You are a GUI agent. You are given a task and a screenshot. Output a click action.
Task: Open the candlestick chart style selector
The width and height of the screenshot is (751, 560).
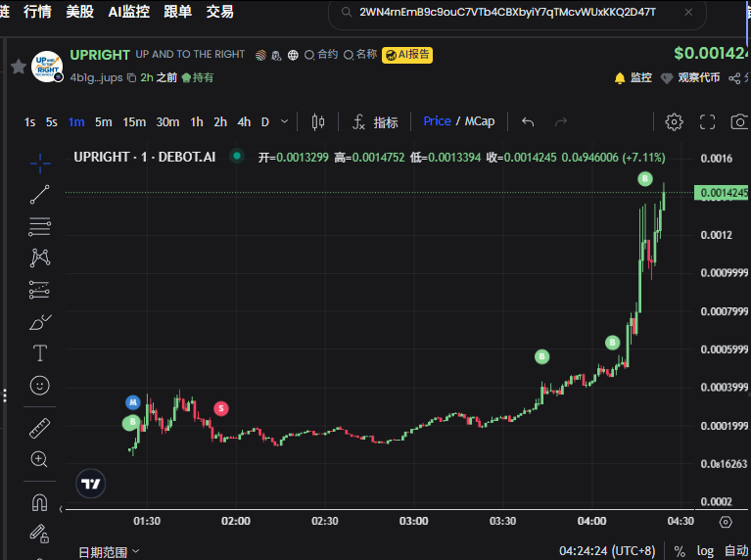(x=318, y=122)
